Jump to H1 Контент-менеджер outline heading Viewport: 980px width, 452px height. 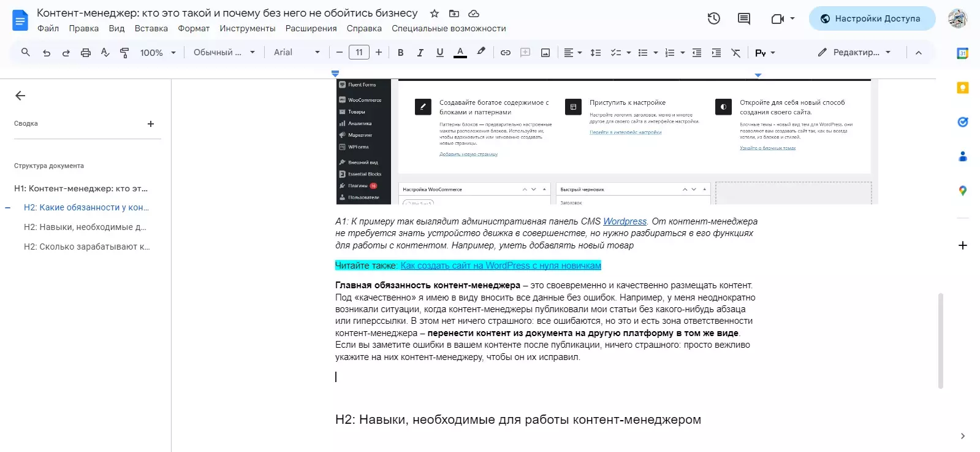click(x=81, y=188)
